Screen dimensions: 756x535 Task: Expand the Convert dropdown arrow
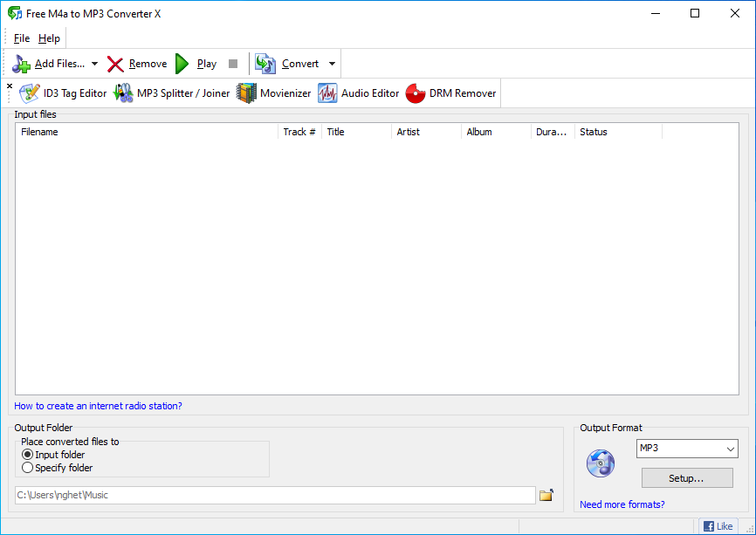[332, 63]
